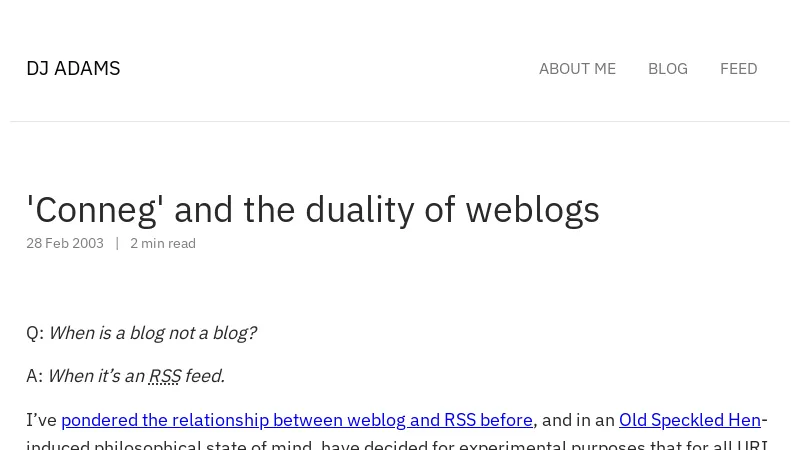Click the DJ ADAMS site title
Image resolution: width=800 pixels, height=450 pixels.
[x=73, y=68]
